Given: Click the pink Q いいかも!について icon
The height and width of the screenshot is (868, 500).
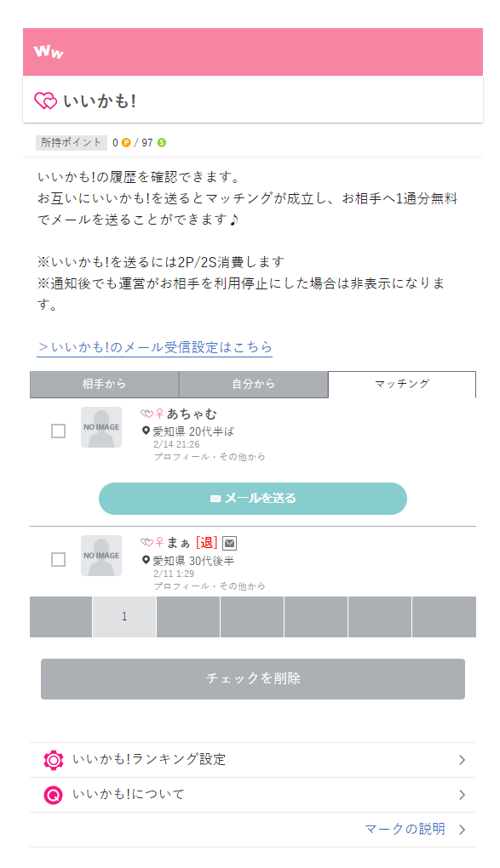Looking at the screenshot, I should (x=53, y=795).
